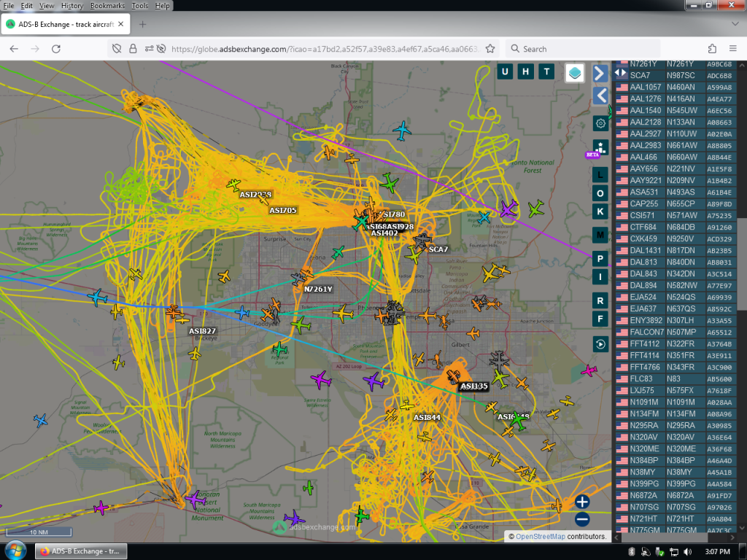Open the OpenStreetMap contributors link
This screenshot has width=747, height=560.
[x=541, y=536]
